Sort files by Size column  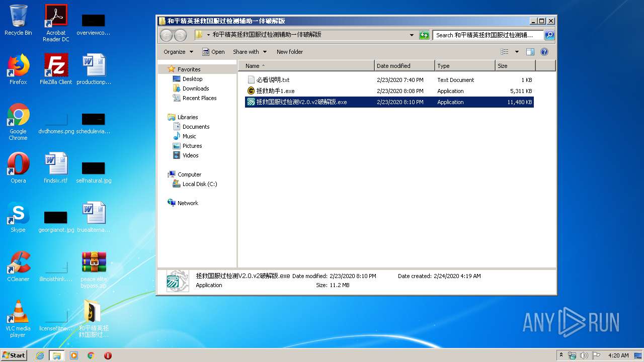tap(515, 66)
